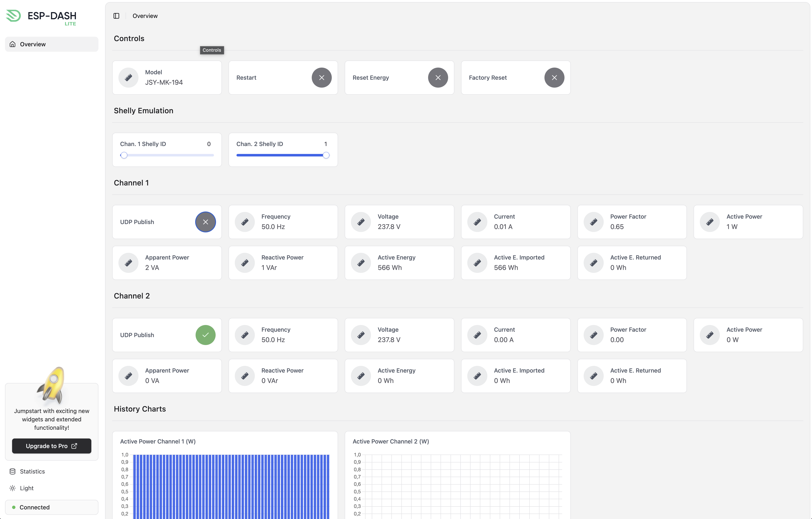This screenshot has height=519, width=812.
Task: Open the Statistics sidebar item
Action: [32, 471]
